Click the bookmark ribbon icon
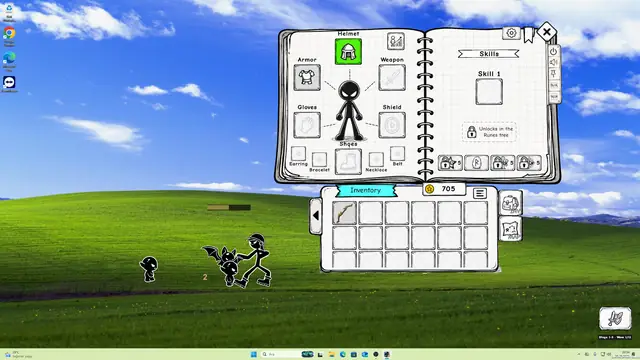 tap(529, 35)
